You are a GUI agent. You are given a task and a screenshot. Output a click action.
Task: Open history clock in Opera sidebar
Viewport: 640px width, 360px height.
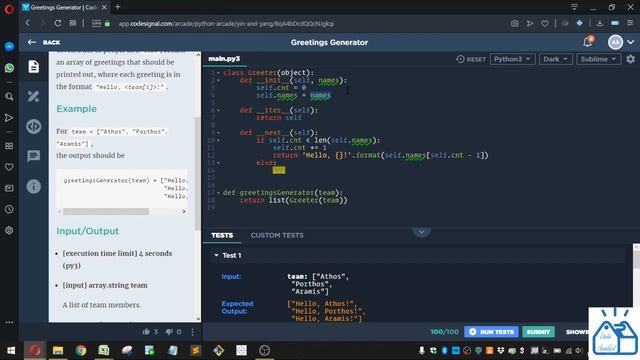pyautogui.click(x=9, y=209)
